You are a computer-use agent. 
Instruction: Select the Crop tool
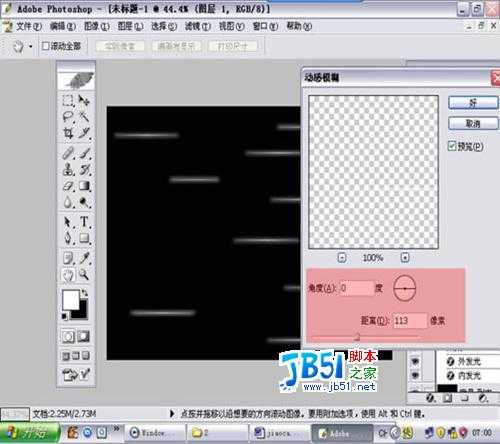point(68,133)
